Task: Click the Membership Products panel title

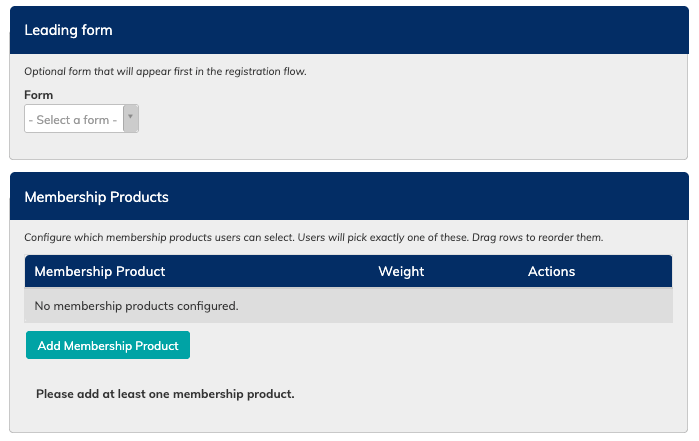Action: 96,197
